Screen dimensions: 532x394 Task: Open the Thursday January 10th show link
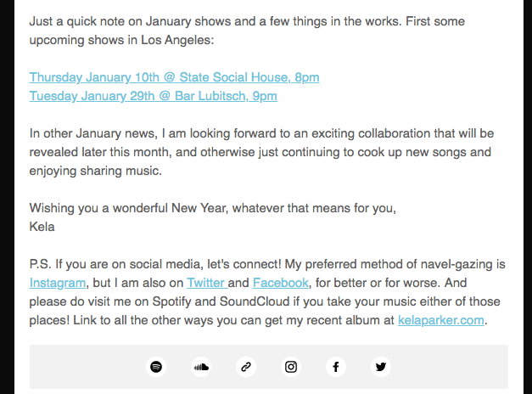coord(174,77)
